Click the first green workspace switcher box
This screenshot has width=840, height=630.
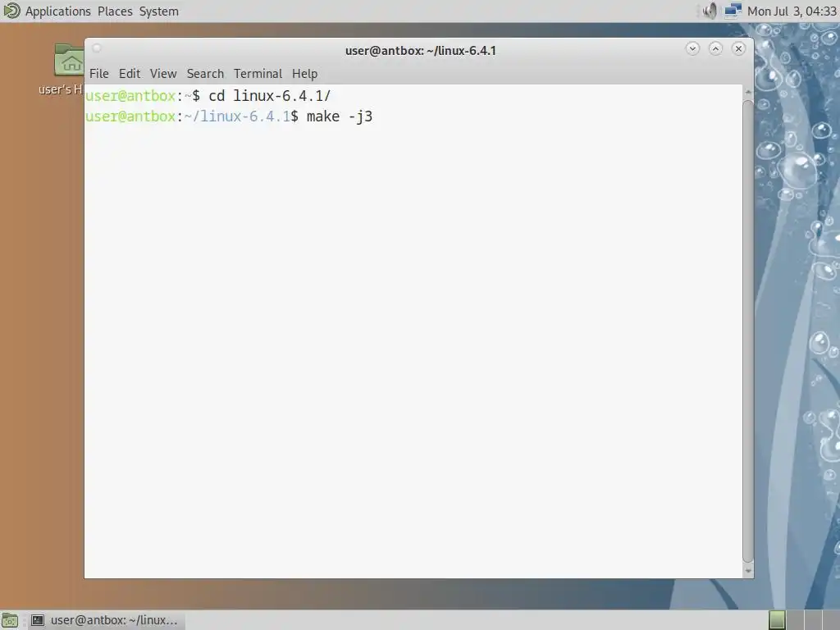(x=777, y=620)
